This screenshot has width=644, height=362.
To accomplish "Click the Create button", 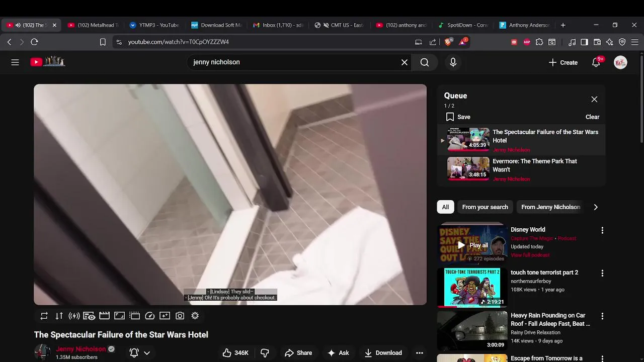I will point(563,62).
